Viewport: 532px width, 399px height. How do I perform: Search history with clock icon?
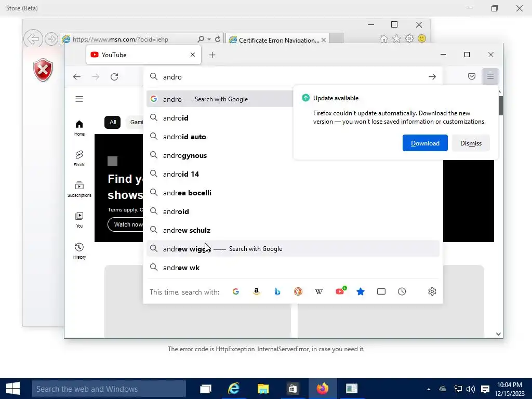coord(402,291)
